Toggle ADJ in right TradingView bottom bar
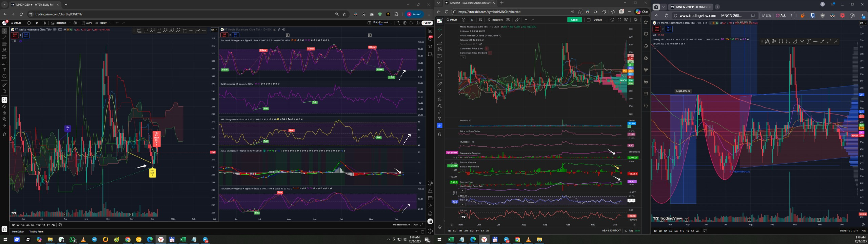Viewport: 868px width, 244px height. pyautogui.click(x=864, y=231)
